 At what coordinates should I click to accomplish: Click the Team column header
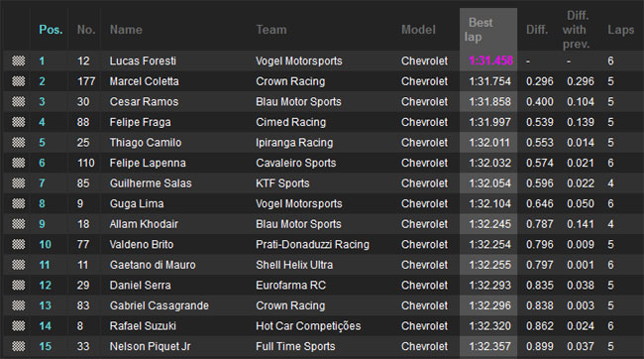pyautogui.click(x=271, y=30)
